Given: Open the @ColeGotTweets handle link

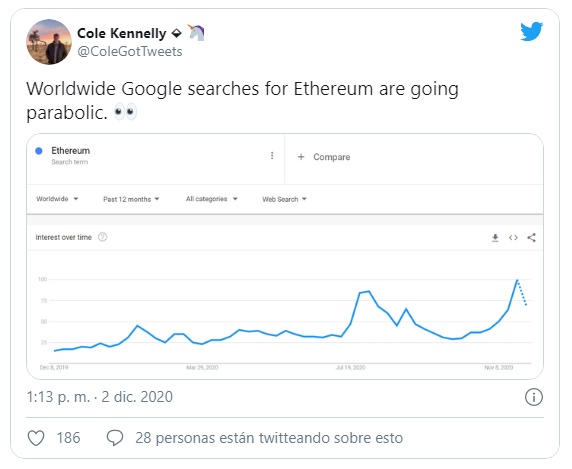Looking at the screenshot, I should 130,51.
